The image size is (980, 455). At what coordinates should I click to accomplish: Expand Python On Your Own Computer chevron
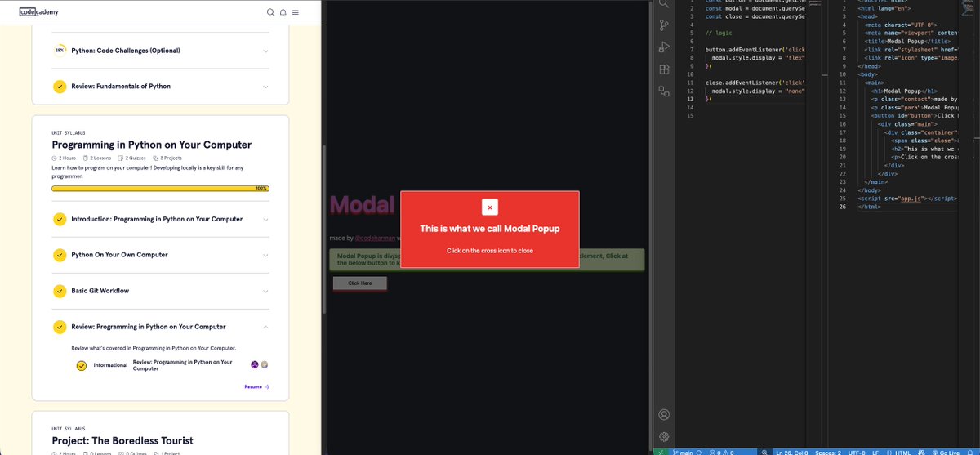(x=266, y=255)
